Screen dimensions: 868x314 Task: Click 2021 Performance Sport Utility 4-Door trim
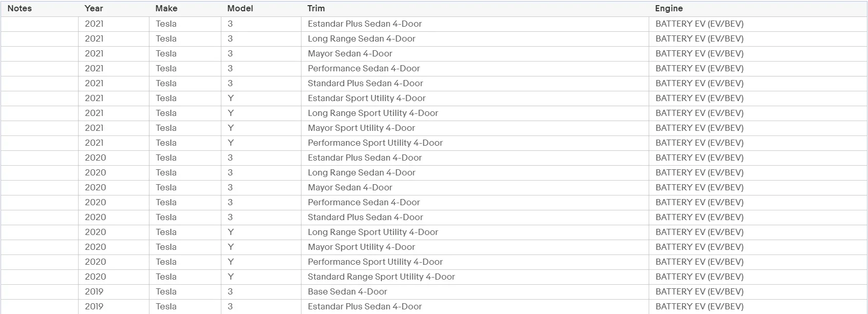pyautogui.click(x=375, y=143)
